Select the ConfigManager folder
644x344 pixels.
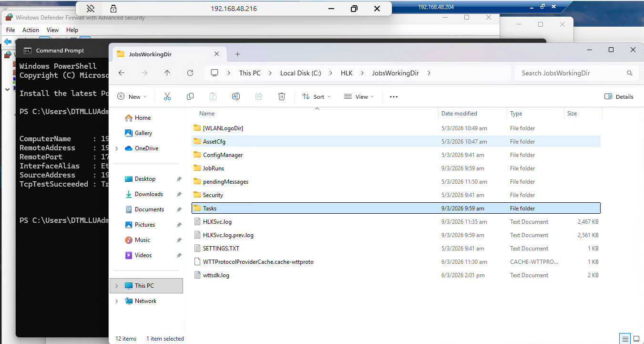(x=396, y=155)
